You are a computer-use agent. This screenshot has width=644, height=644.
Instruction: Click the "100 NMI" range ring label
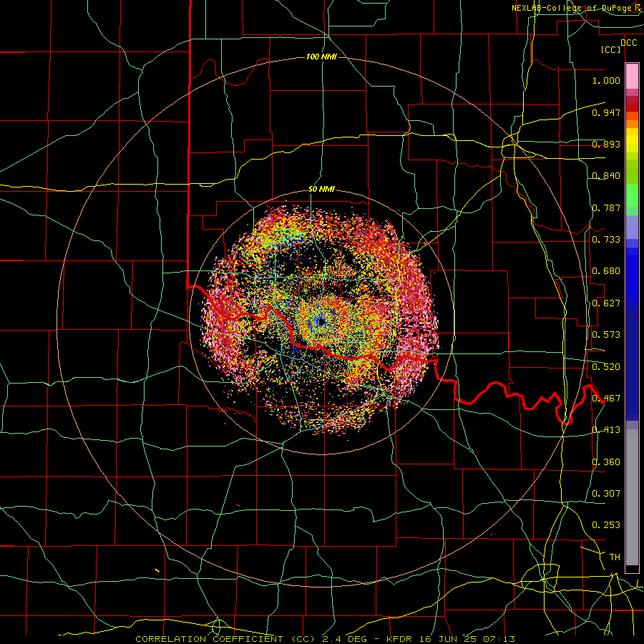(321, 57)
